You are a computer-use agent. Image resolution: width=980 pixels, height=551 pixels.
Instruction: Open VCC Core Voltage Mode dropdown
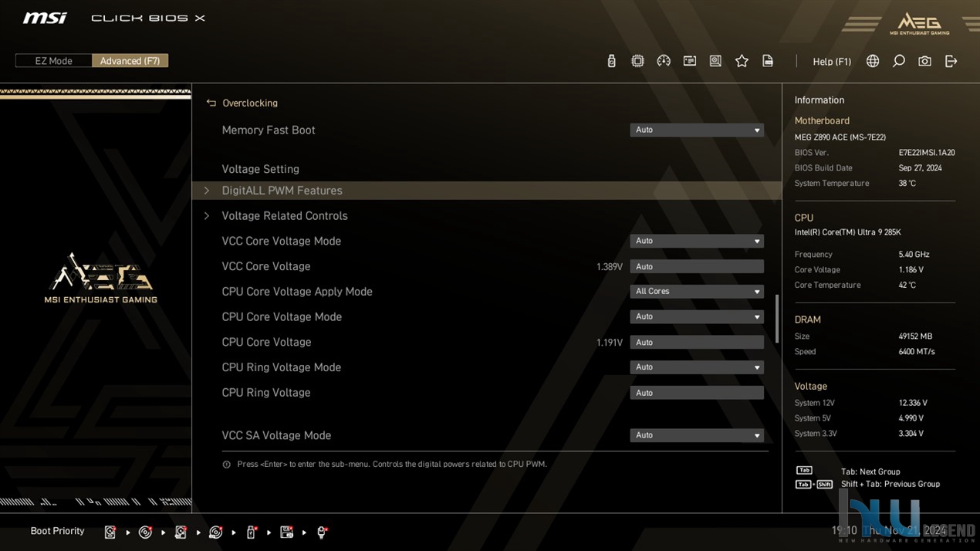pyautogui.click(x=697, y=241)
